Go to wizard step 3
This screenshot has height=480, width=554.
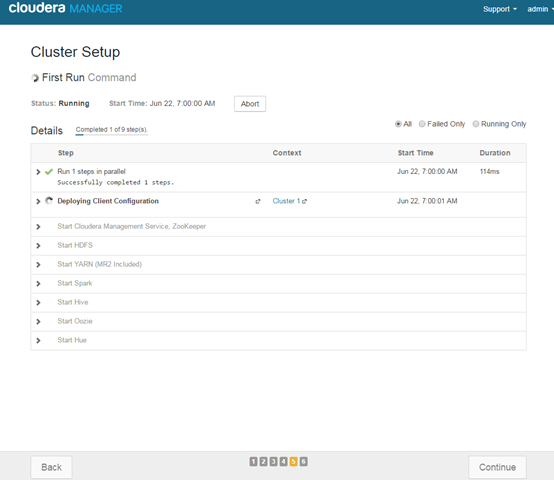[x=273, y=461]
